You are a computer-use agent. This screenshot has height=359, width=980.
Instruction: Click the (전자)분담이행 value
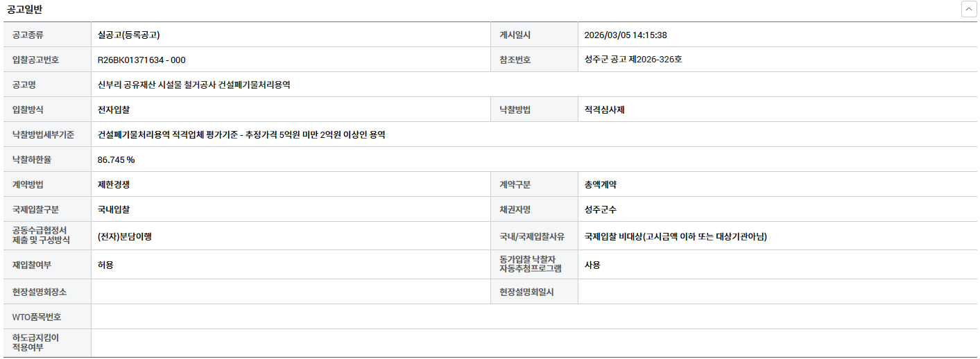pos(125,236)
